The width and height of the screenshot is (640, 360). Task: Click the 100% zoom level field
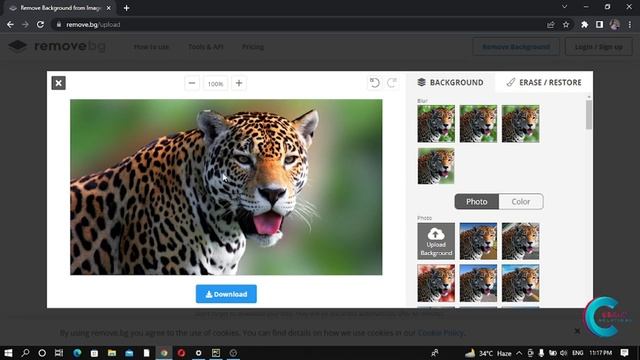pyautogui.click(x=215, y=84)
